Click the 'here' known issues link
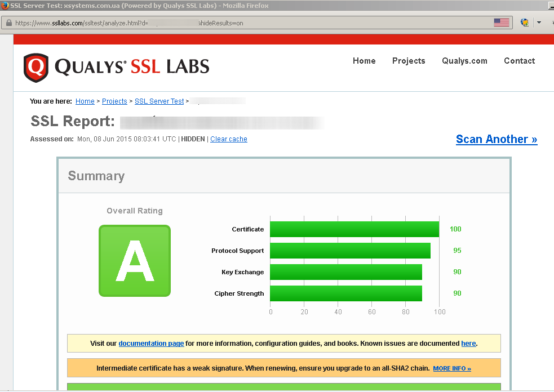 [468, 344]
